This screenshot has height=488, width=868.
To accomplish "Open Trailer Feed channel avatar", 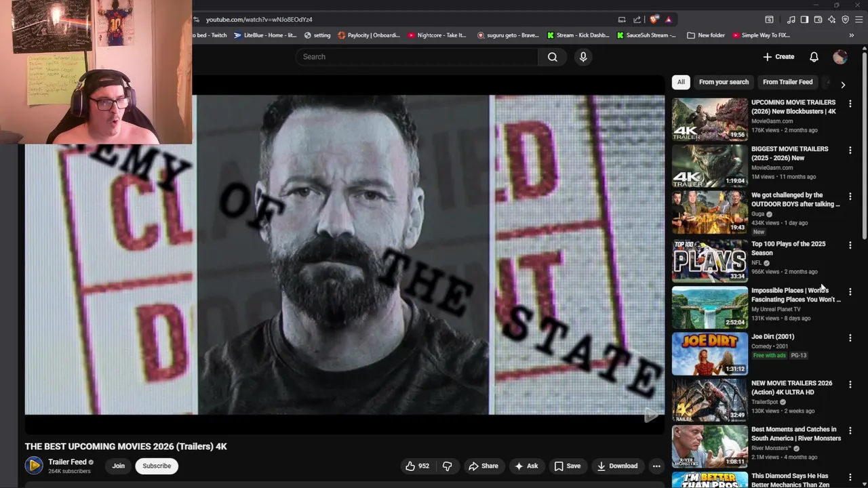I will tap(34, 466).
